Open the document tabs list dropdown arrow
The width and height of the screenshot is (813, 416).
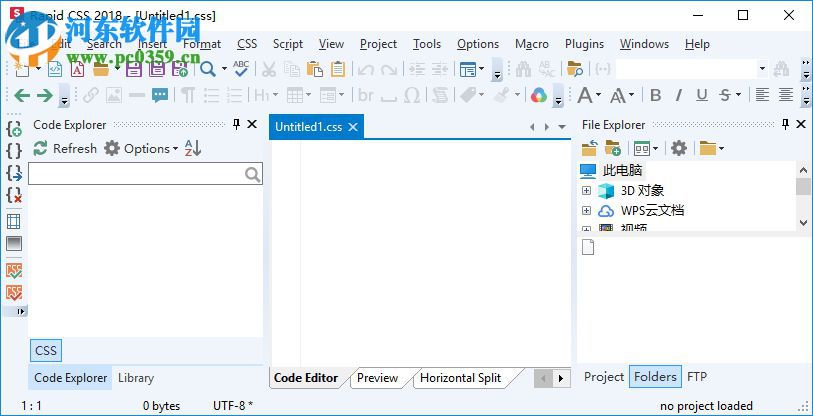562,127
